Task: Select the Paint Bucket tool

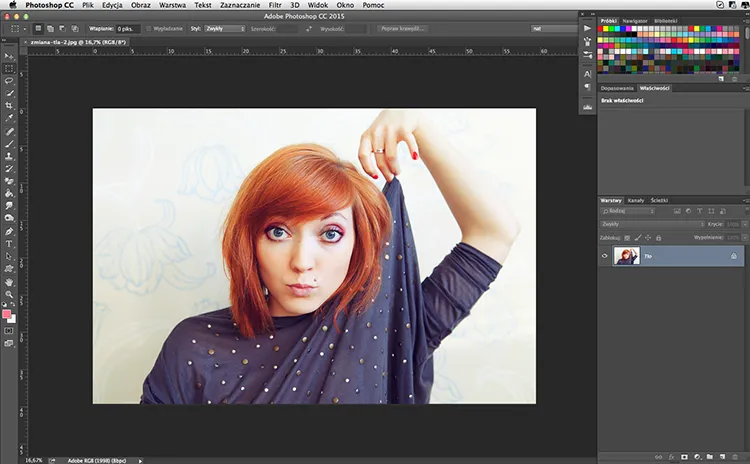Action: (9, 193)
